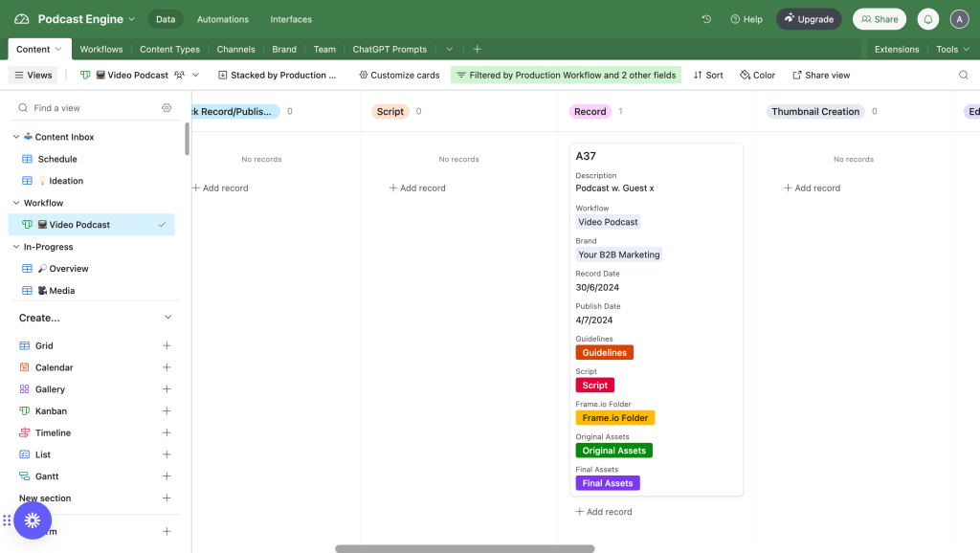Click plus icon next to Gantt

click(x=167, y=476)
